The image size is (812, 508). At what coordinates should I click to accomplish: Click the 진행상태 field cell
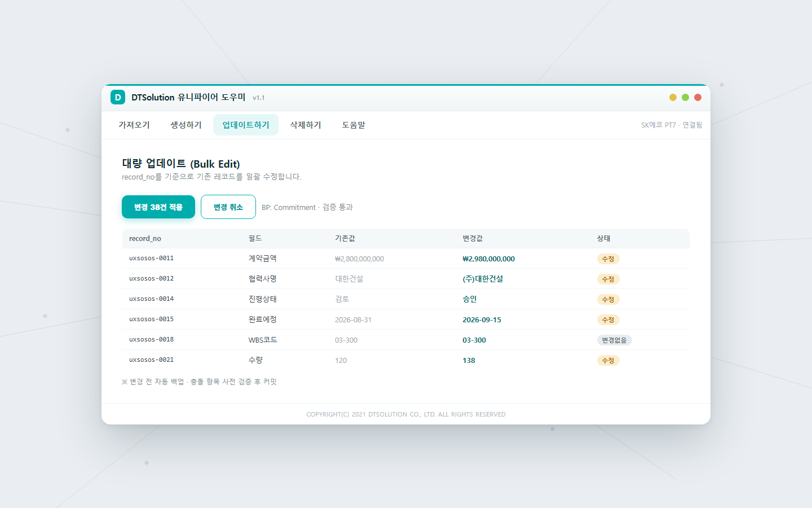click(262, 299)
